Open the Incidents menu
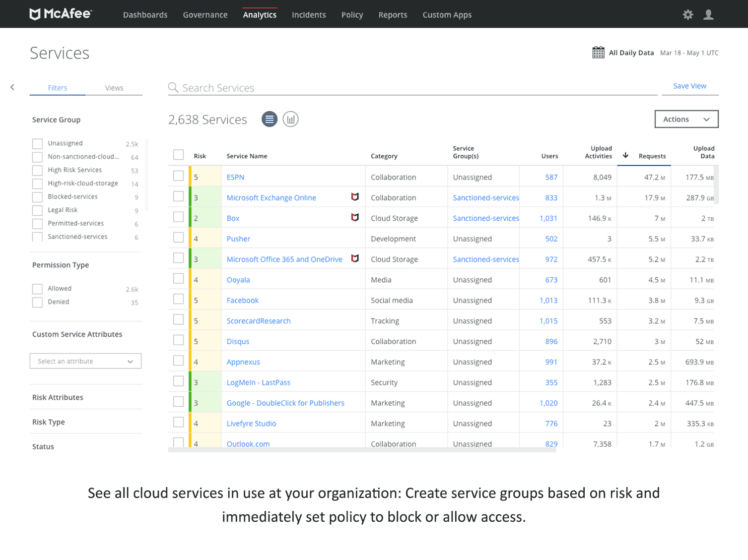Screen dimensions: 748x560 [309, 15]
